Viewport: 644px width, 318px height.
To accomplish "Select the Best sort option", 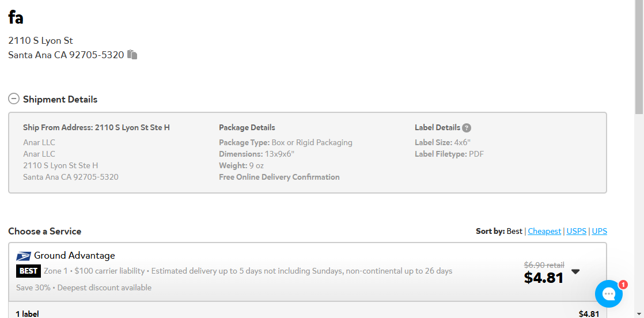I will click(514, 232).
